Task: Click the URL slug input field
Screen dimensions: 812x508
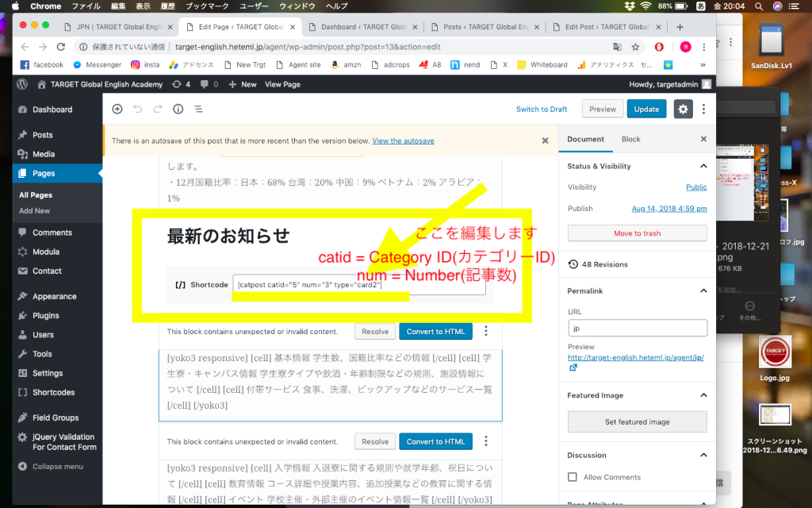Action: [x=637, y=328]
